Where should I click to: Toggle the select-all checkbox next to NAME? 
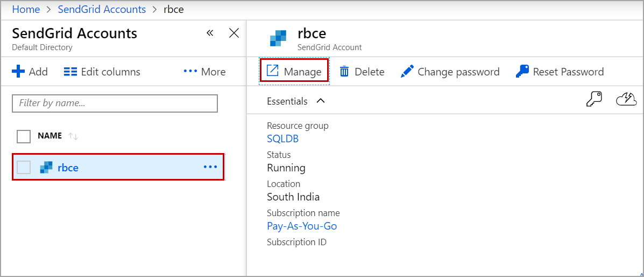24,136
